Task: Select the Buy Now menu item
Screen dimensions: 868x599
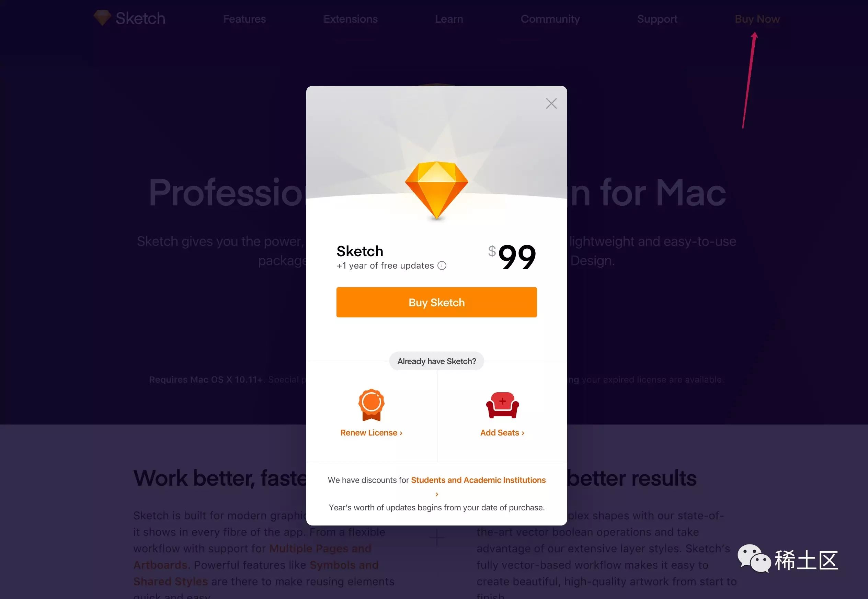Action: tap(756, 19)
